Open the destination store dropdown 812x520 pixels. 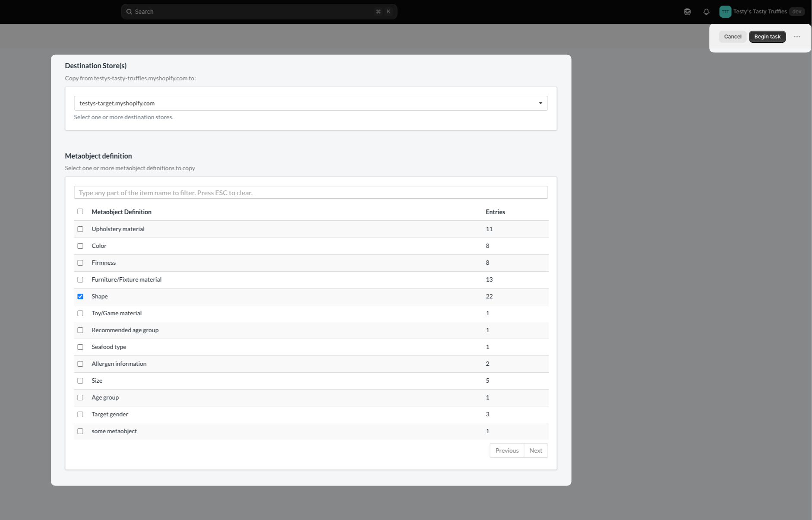(311, 103)
